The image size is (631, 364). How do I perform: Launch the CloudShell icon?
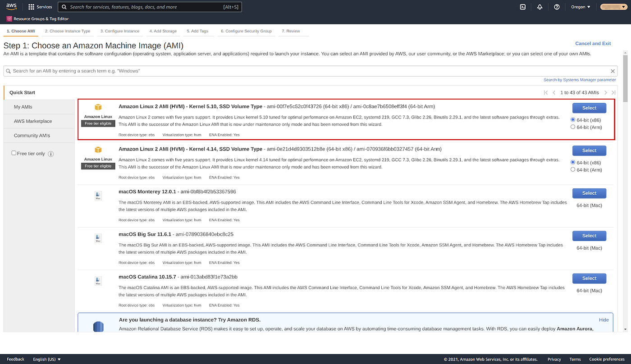(523, 7)
